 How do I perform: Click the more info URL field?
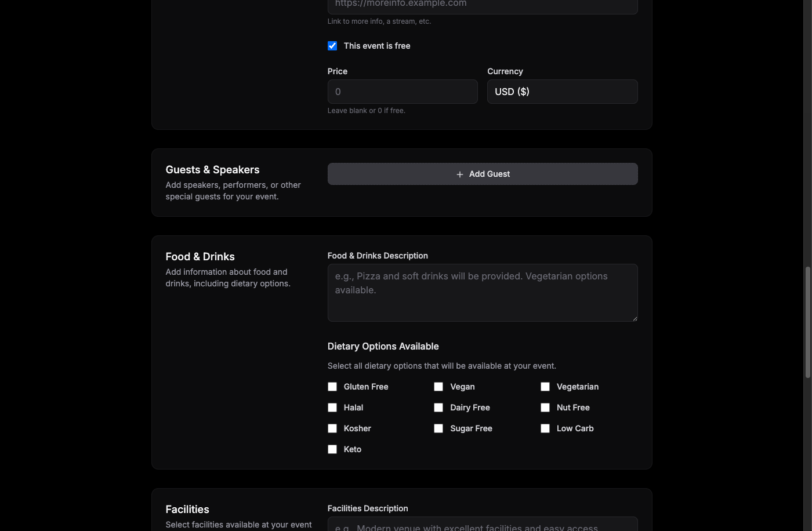point(482,5)
